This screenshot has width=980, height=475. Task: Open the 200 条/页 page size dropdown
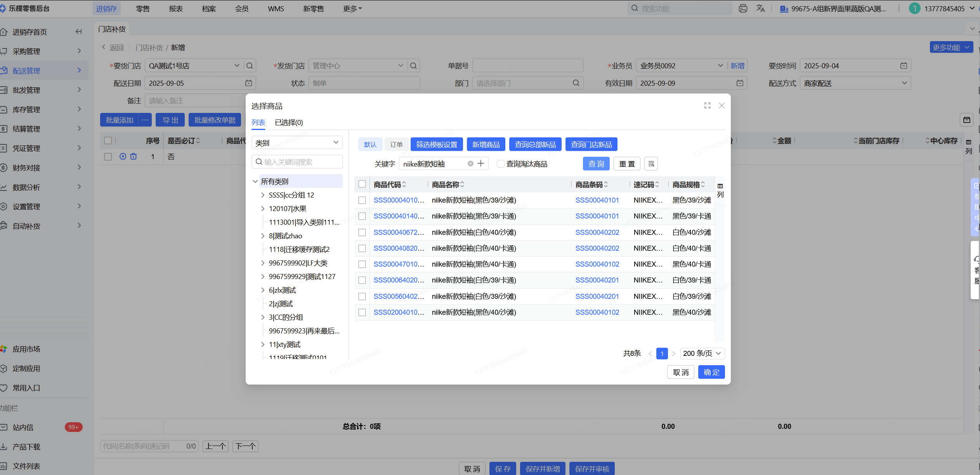(702, 354)
